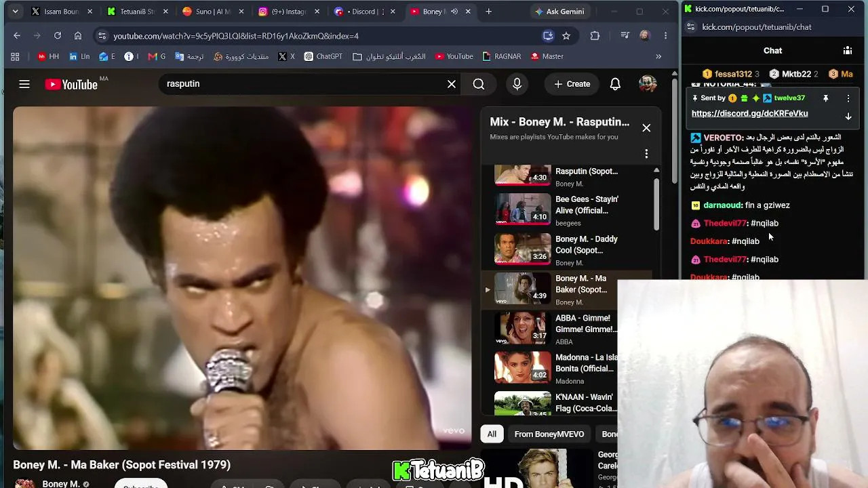The height and width of the screenshot is (488, 868).
Task: Switch to the Discord tab
Action: (363, 12)
